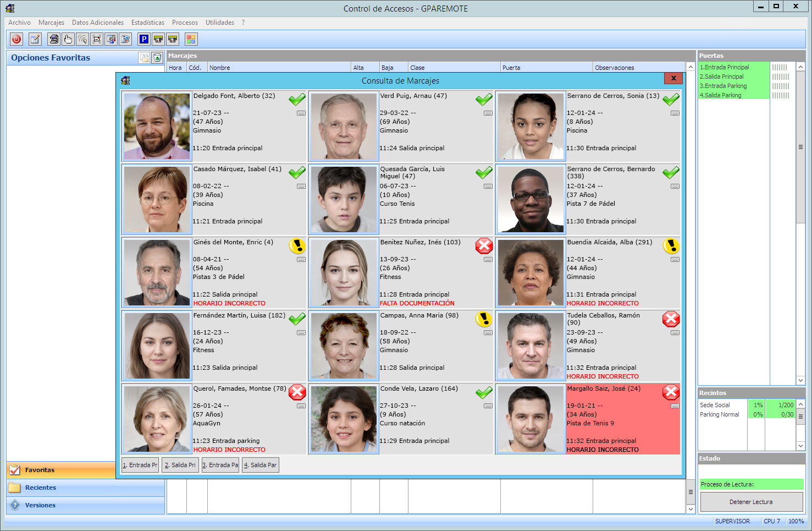Open the Procesos menu
This screenshot has width=812, height=531.
click(185, 23)
